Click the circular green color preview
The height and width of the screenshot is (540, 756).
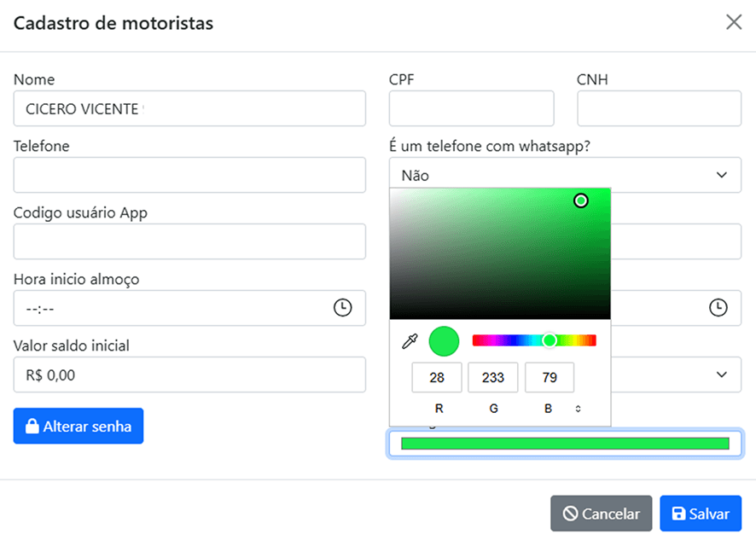click(444, 340)
